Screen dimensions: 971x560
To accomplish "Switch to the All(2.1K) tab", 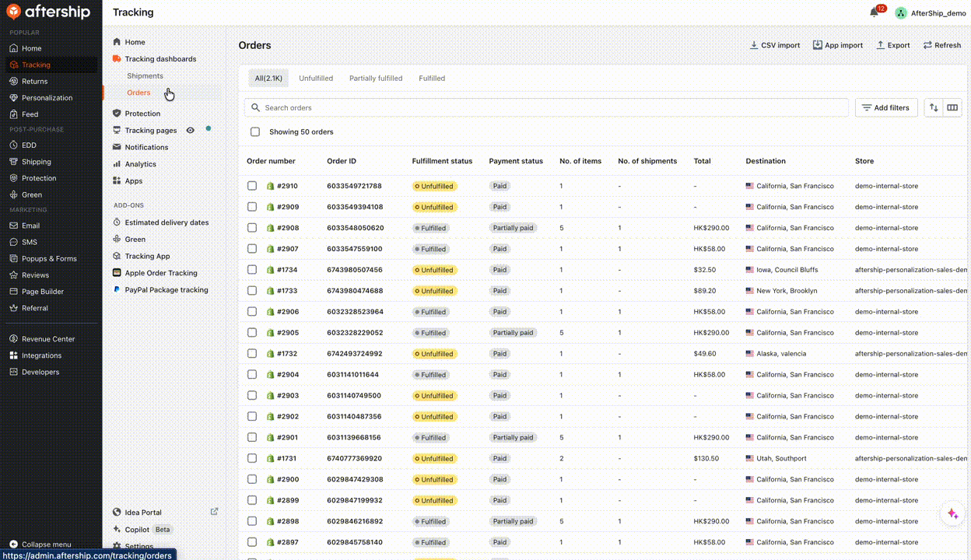I will click(268, 78).
